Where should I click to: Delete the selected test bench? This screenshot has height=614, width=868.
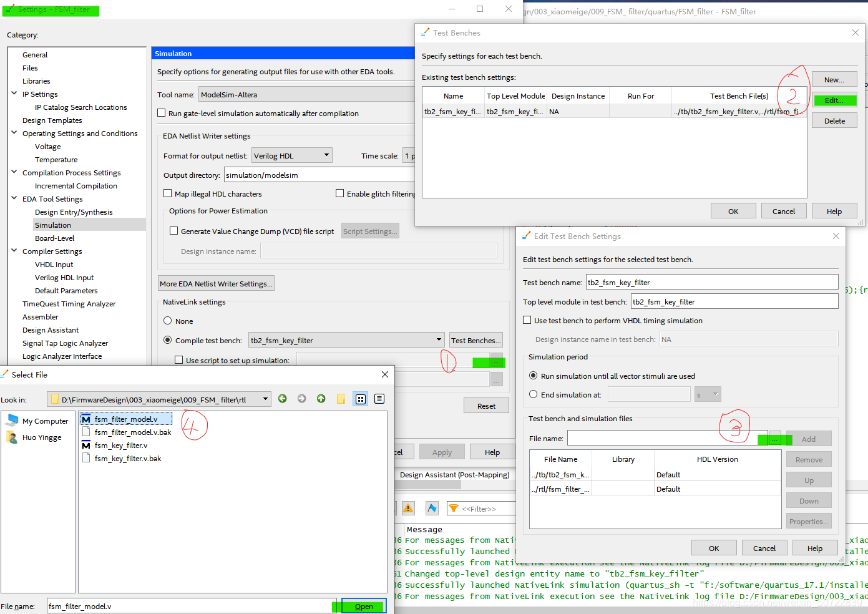(x=834, y=121)
